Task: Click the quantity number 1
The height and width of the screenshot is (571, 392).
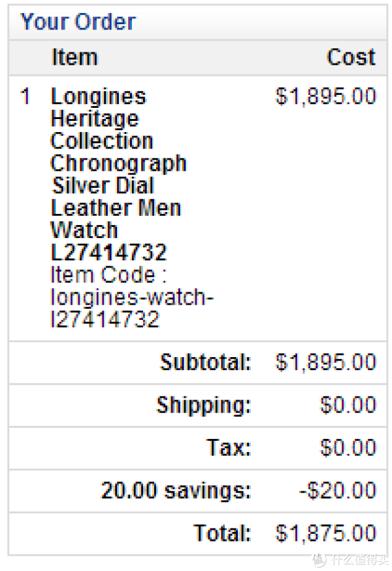Action: (x=25, y=97)
